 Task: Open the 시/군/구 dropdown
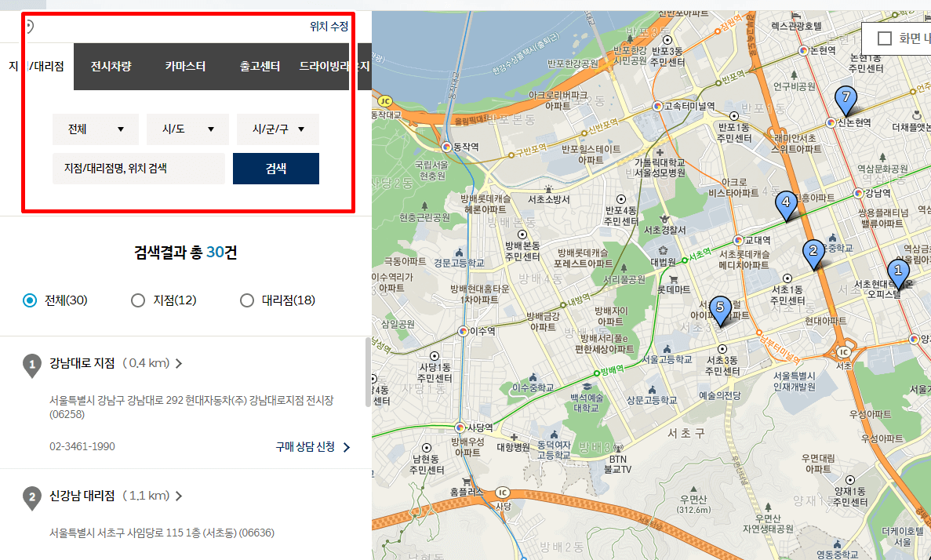(x=278, y=129)
